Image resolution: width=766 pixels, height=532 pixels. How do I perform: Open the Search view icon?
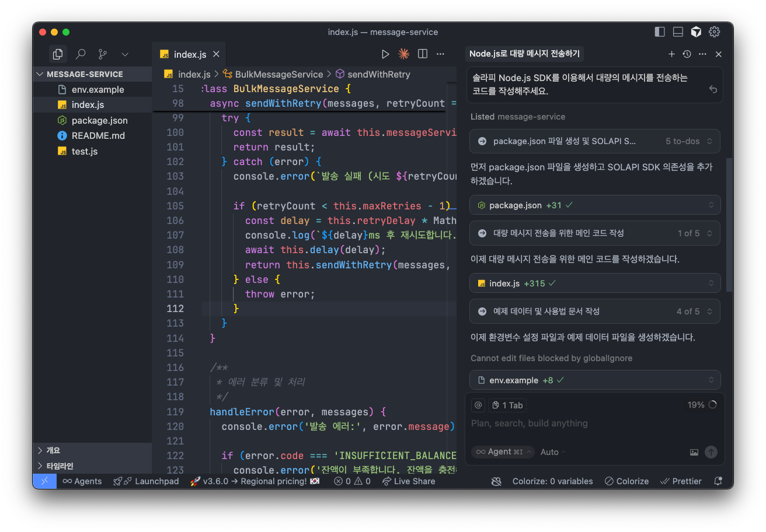point(81,54)
